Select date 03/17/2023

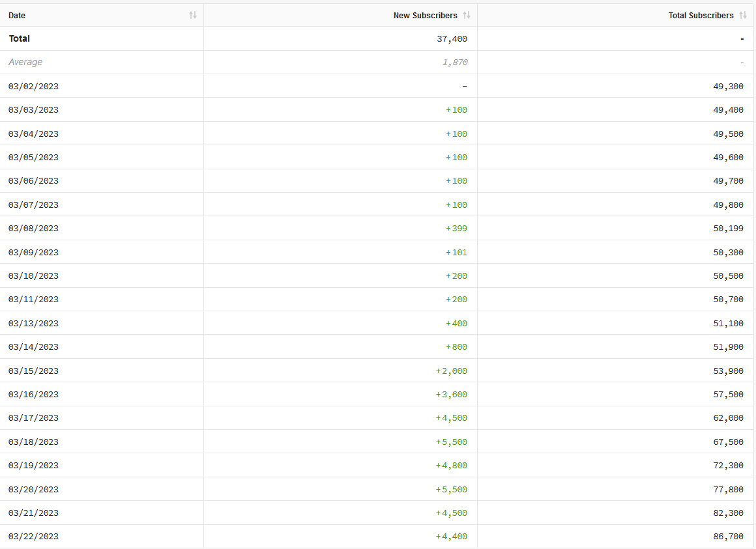point(33,418)
